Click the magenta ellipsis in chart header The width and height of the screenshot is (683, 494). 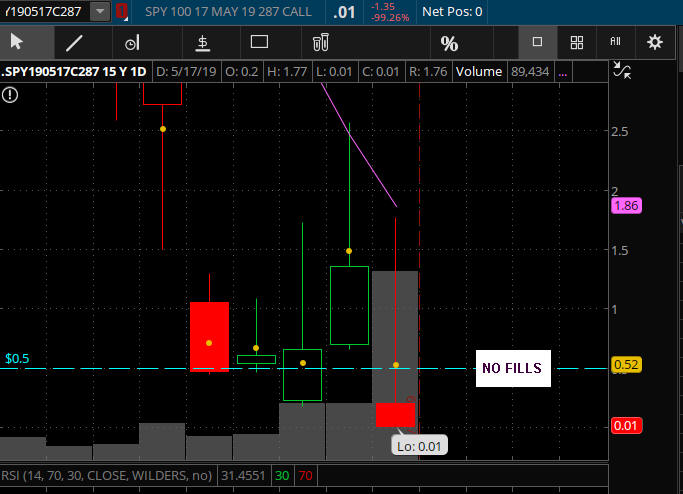[563, 72]
